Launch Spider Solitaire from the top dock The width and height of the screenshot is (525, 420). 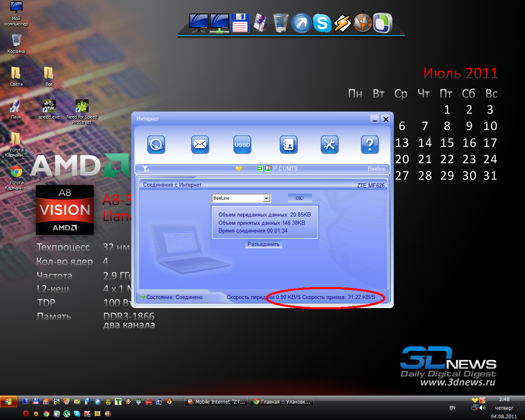tap(260, 23)
